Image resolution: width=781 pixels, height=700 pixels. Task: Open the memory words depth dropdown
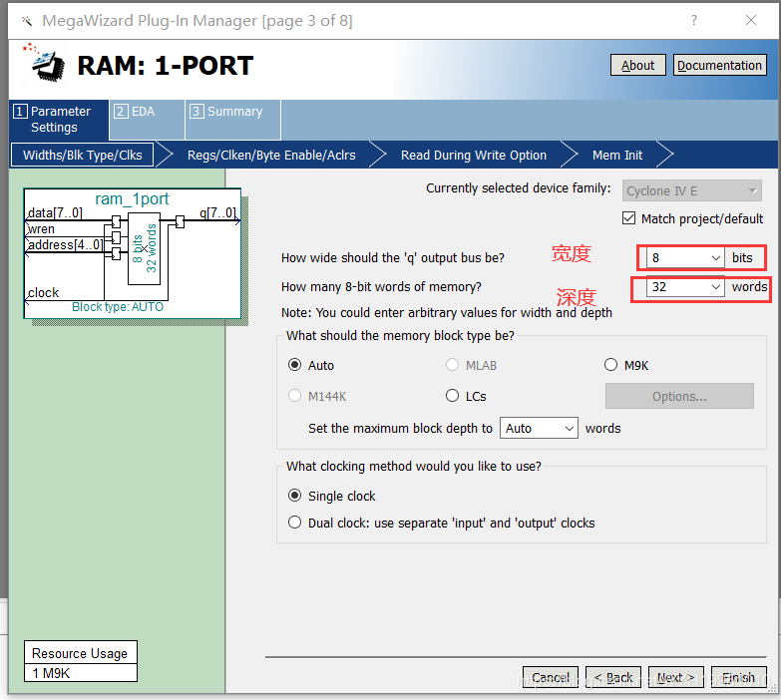(685, 287)
